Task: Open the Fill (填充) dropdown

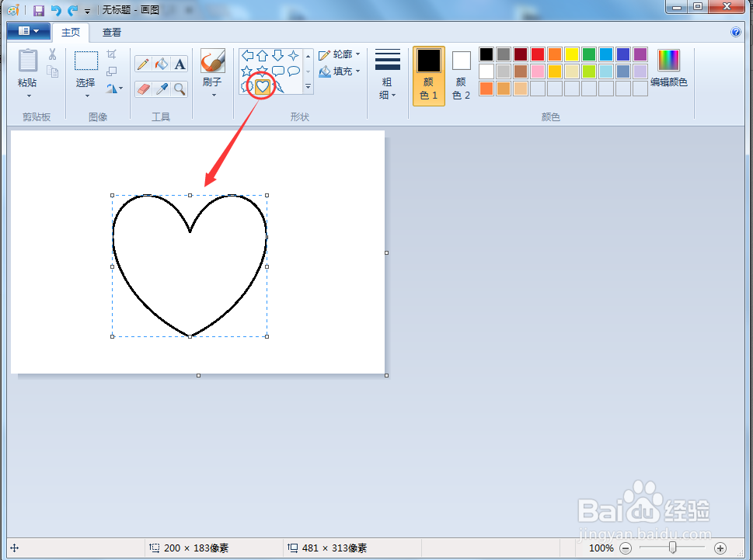Action: tap(339, 71)
